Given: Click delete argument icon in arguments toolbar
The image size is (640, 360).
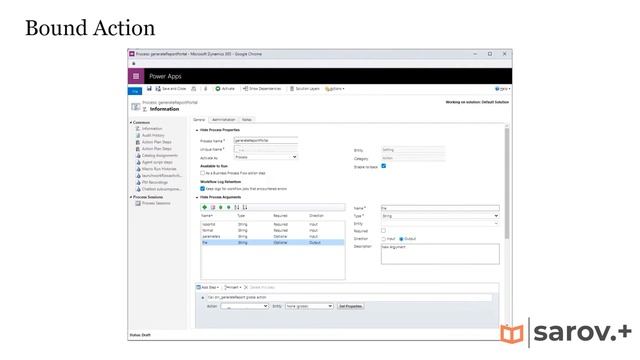Looking at the screenshot, I should pos(213,207).
